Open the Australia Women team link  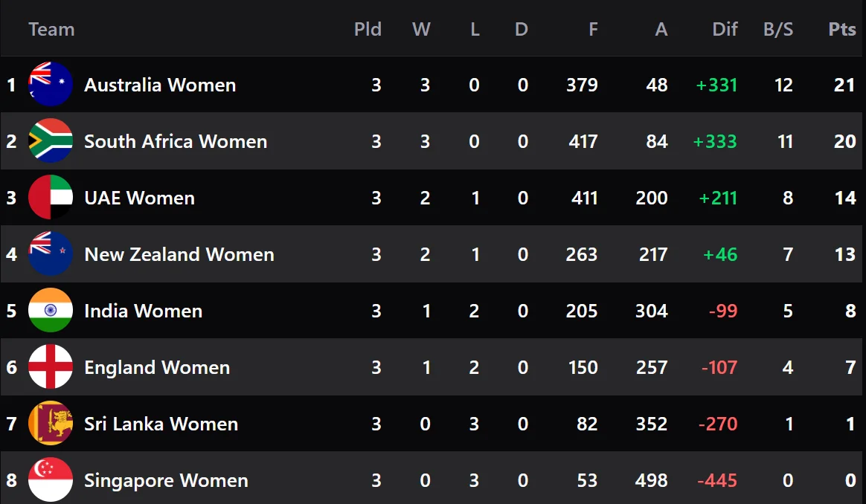coord(160,85)
